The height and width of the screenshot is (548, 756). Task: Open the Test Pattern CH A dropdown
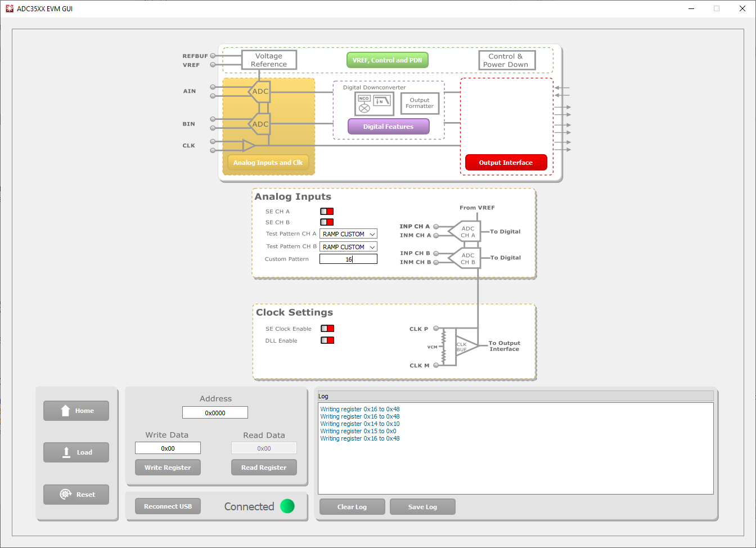[348, 234]
